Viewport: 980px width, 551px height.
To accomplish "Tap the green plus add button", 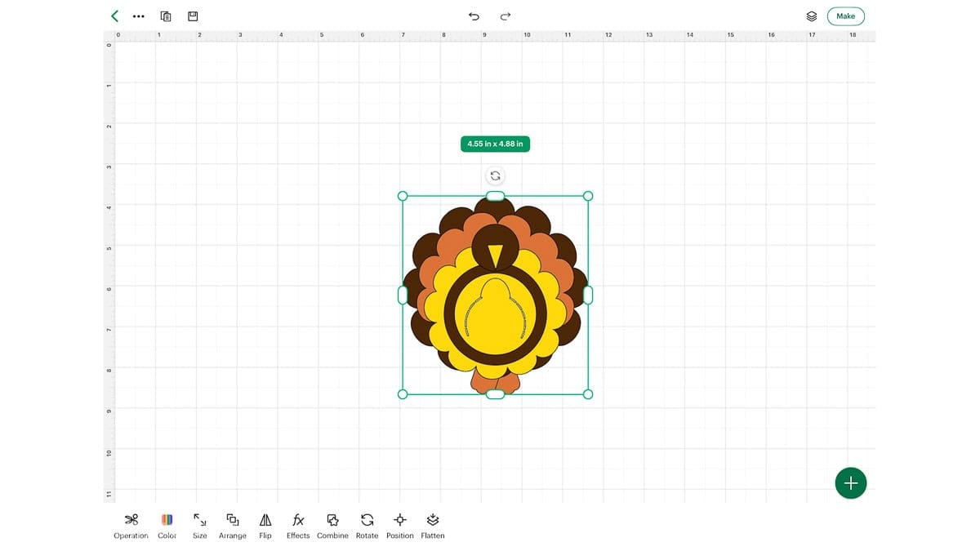I will point(851,482).
